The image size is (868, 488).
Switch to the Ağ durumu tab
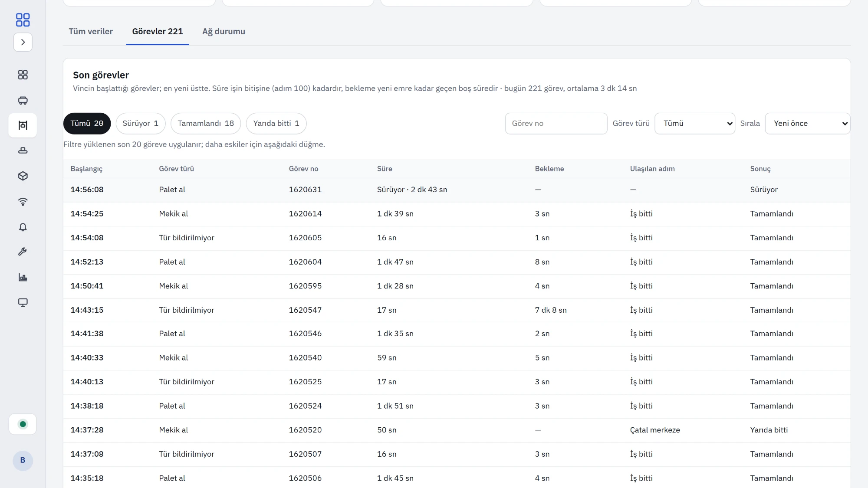(x=224, y=32)
